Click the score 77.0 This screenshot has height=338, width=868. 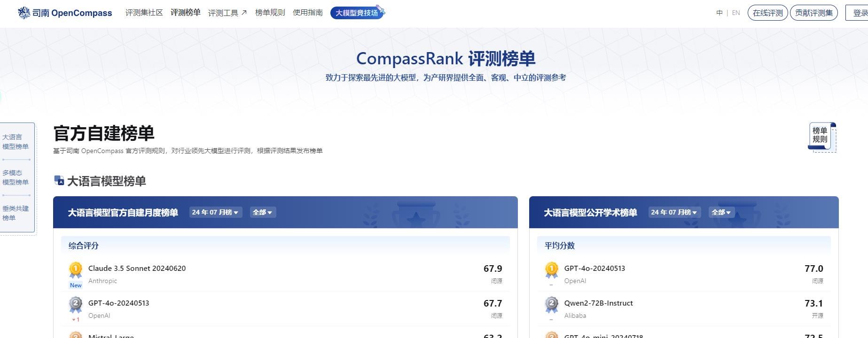click(813, 269)
